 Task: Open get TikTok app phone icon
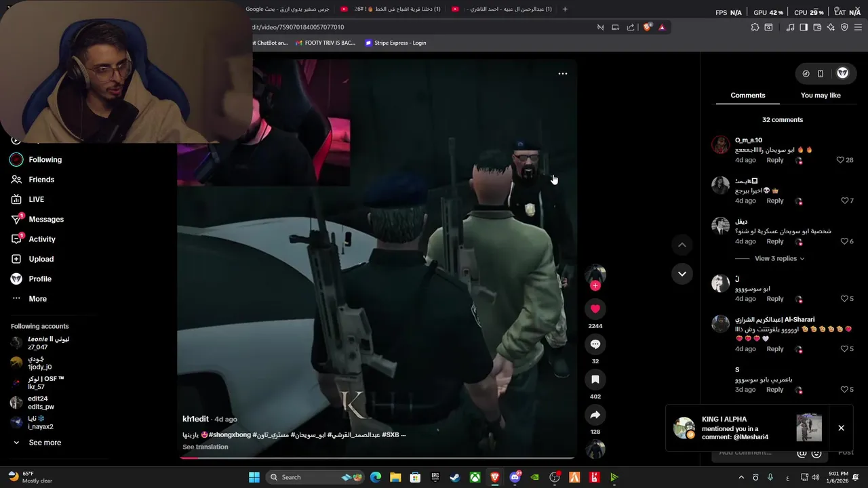click(820, 73)
